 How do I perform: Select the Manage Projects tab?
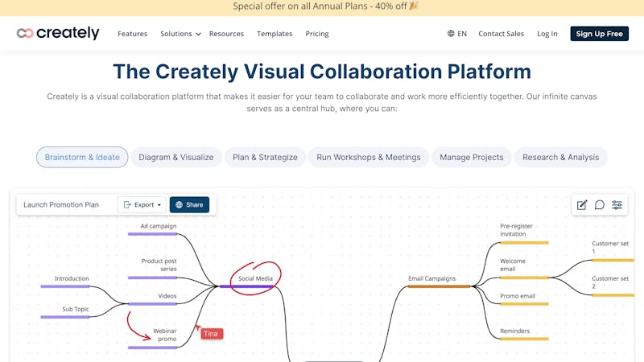click(x=472, y=157)
